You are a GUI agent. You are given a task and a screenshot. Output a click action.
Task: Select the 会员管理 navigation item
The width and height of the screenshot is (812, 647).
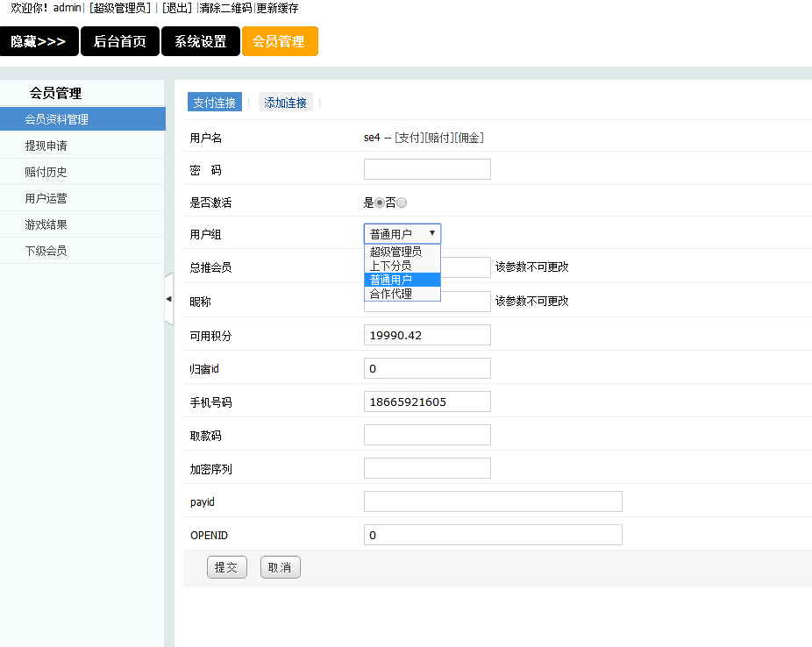(x=279, y=40)
